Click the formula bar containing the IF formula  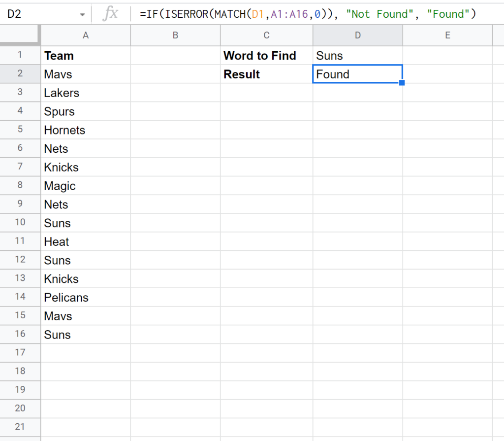[295, 14]
